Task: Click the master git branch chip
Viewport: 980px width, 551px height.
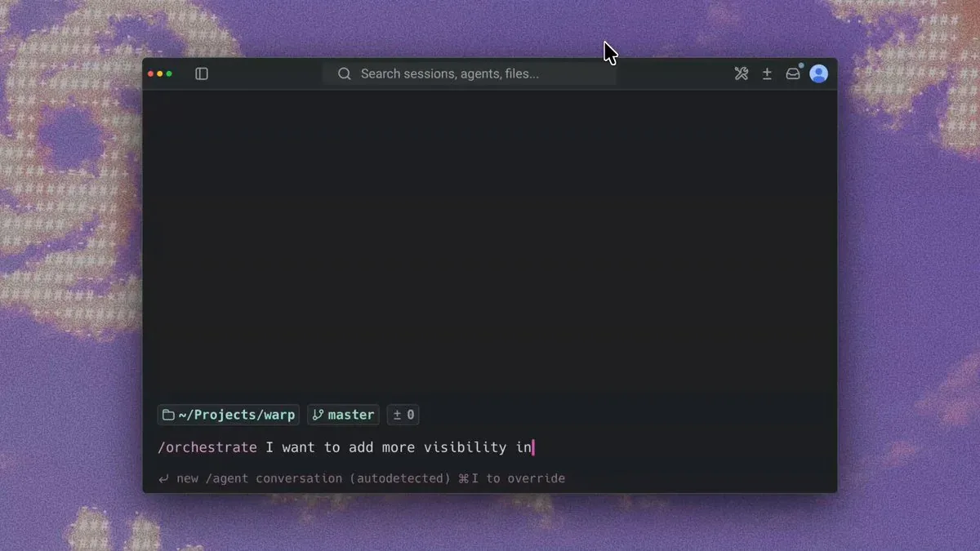Action: tap(343, 415)
